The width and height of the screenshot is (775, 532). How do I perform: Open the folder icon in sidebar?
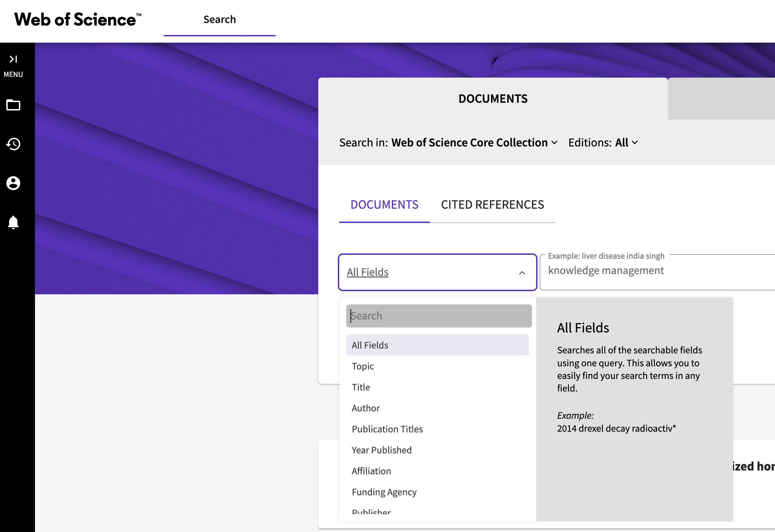(x=13, y=105)
